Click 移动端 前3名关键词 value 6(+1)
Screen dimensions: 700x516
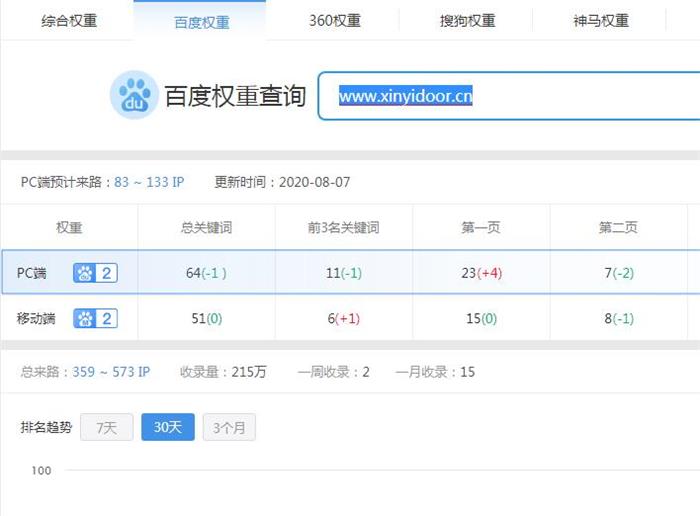pyautogui.click(x=344, y=318)
